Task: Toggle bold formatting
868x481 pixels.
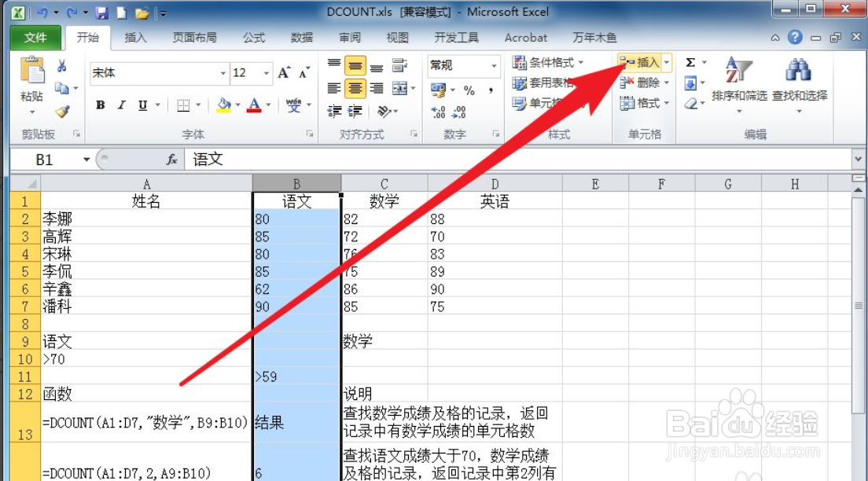Action: (101, 105)
